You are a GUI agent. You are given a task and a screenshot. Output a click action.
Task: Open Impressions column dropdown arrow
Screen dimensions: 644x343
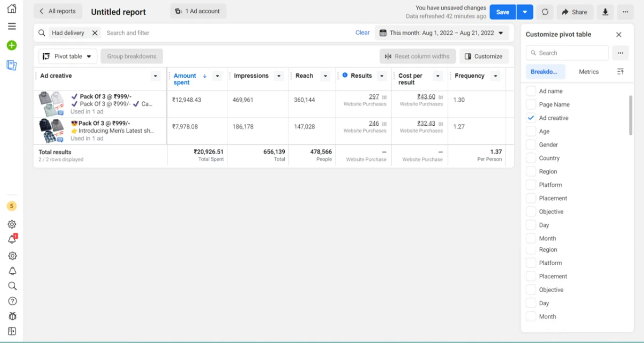pyautogui.click(x=279, y=76)
